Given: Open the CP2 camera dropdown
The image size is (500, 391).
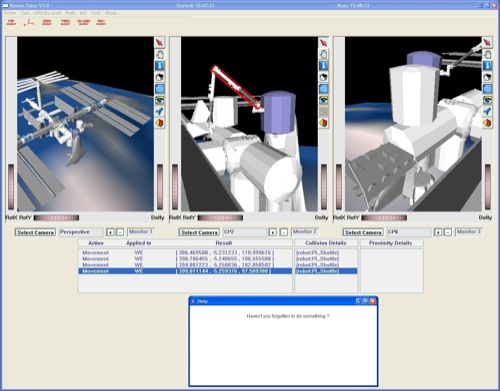Looking at the screenshot, I should coord(245,232).
